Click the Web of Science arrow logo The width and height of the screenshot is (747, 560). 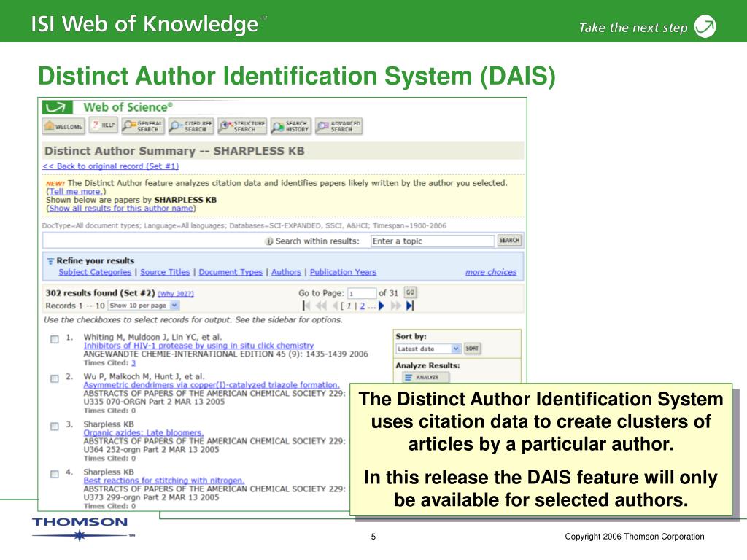pyautogui.click(x=57, y=108)
